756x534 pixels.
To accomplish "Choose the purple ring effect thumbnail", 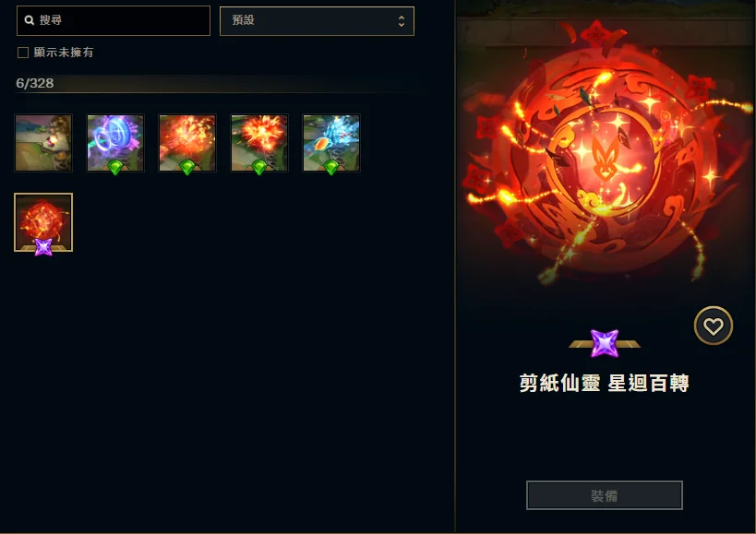I will pyautogui.click(x=115, y=143).
